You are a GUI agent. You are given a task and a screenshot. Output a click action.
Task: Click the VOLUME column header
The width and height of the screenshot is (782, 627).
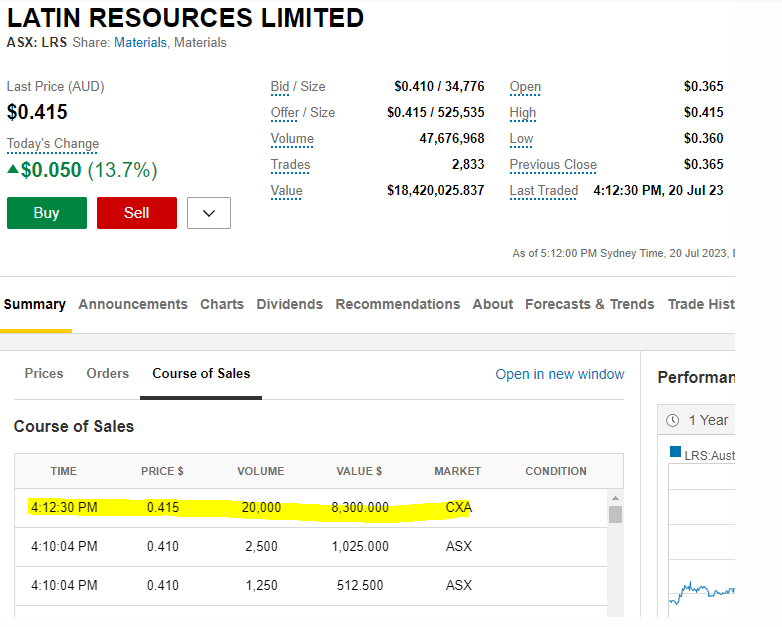point(261,471)
